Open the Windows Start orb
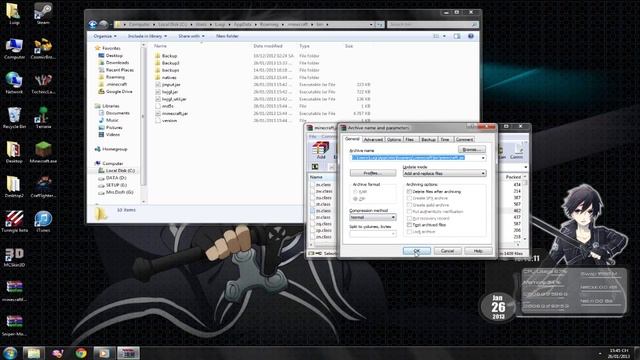The width and height of the screenshot is (640, 360). coord(10,353)
